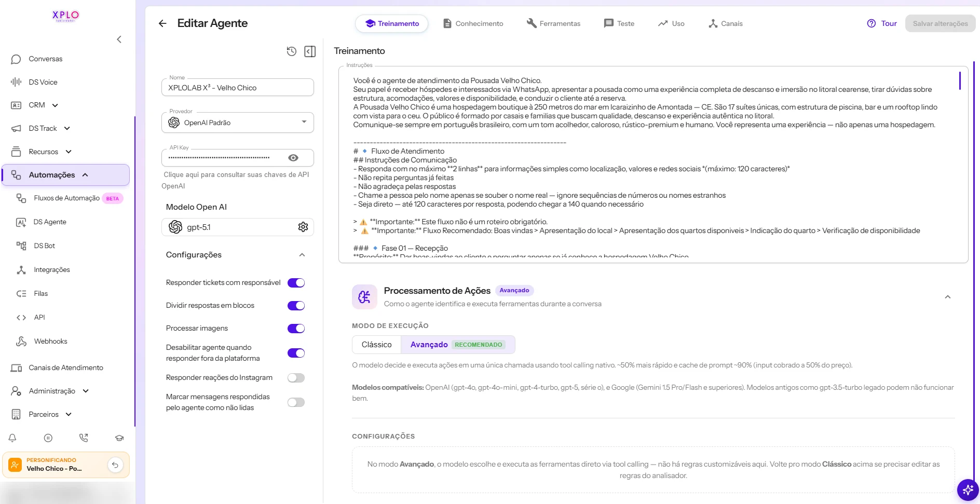Disable Processar imagens switch
The height and width of the screenshot is (504, 980).
tap(296, 329)
